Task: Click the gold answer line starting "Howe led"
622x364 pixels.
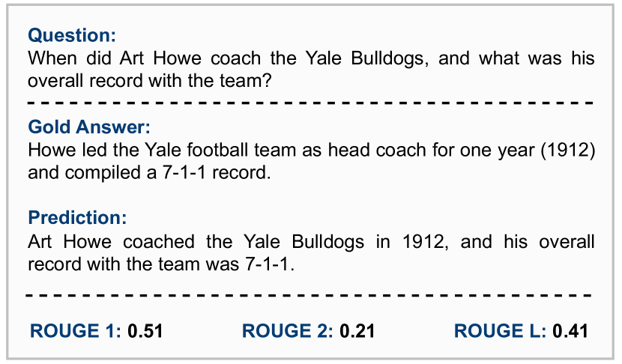Action: tap(310, 150)
